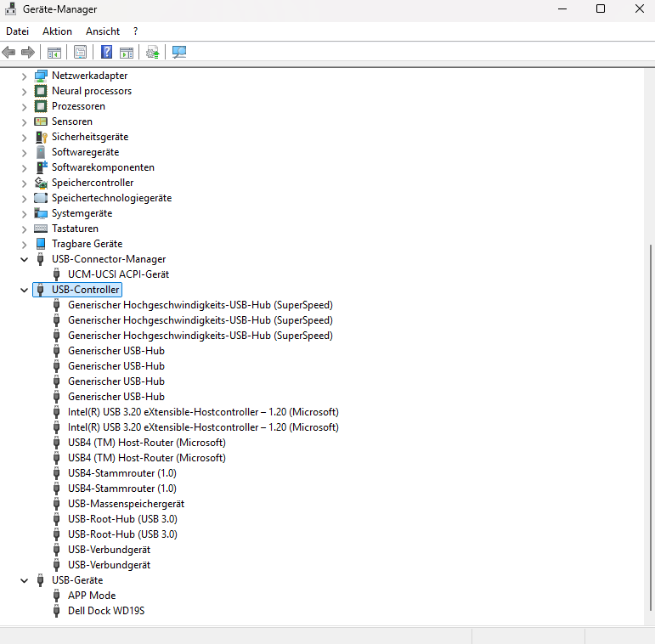Click the Netzwerkadapter category icon
The width and height of the screenshot is (655, 644).
(x=41, y=76)
